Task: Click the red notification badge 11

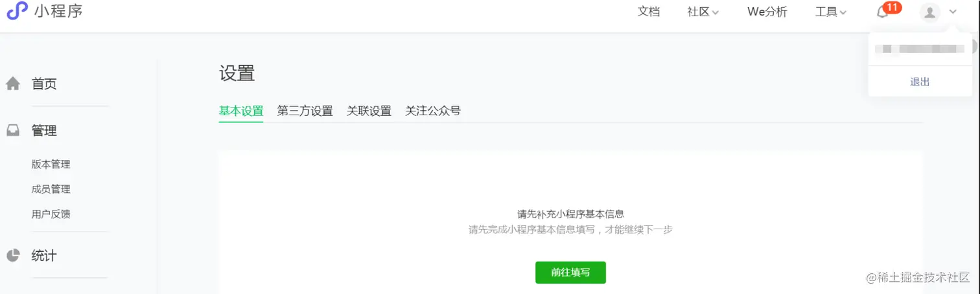Action: pyautogui.click(x=892, y=7)
